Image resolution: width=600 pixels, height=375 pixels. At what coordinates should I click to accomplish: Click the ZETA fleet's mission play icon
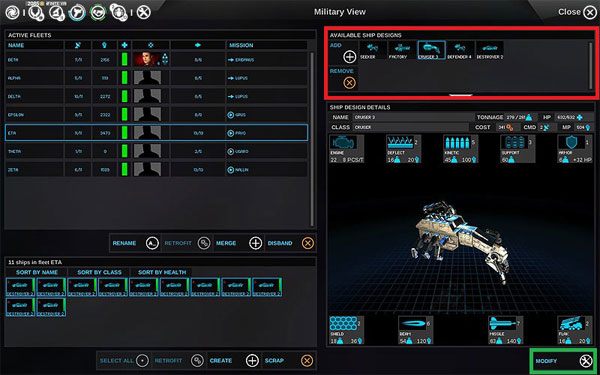230,170
